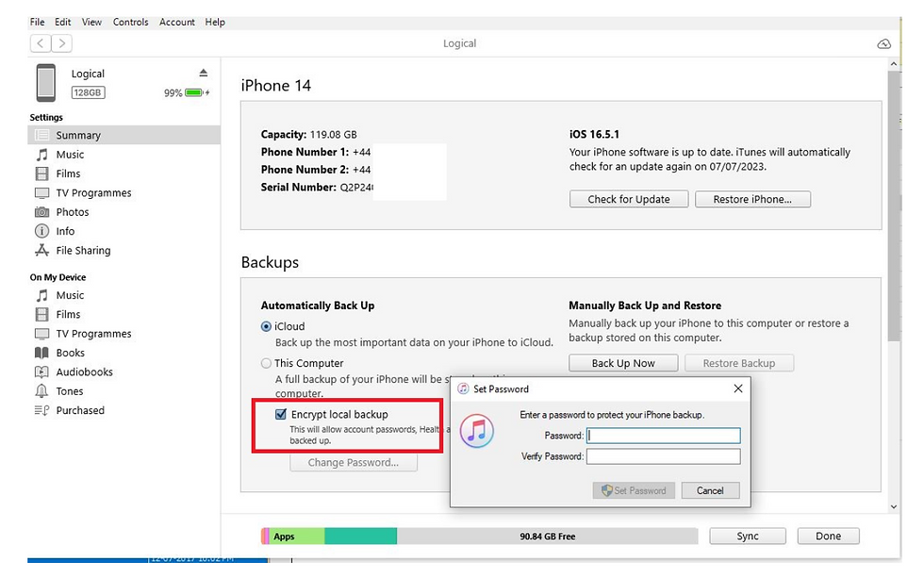Screen dimensions: 924x578
Task: Open the File menu
Action: tap(37, 22)
